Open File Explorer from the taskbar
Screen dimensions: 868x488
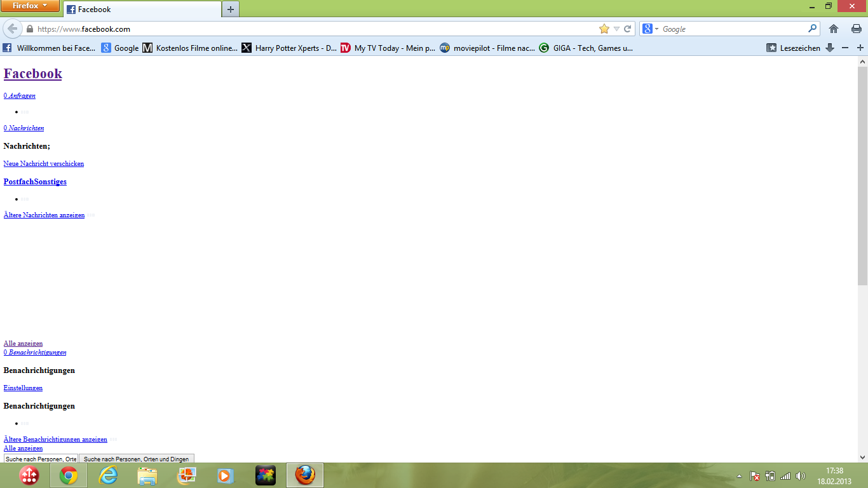click(x=147, y=475)
